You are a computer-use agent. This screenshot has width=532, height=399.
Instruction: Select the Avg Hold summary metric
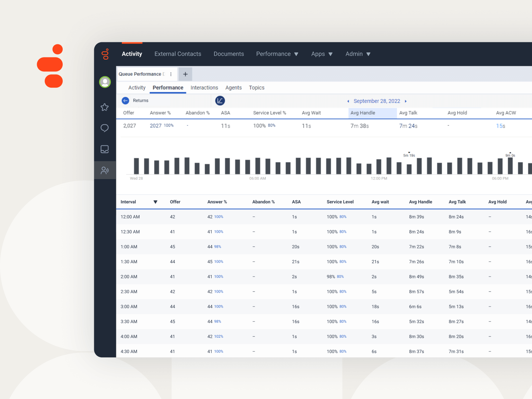(457, 113)
